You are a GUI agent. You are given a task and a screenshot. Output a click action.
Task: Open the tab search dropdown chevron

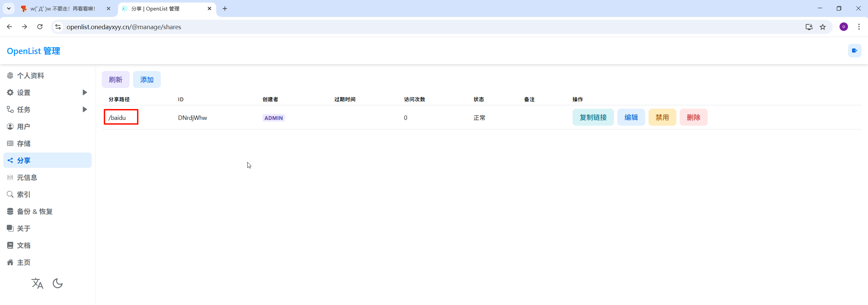(x=9, y=8)
